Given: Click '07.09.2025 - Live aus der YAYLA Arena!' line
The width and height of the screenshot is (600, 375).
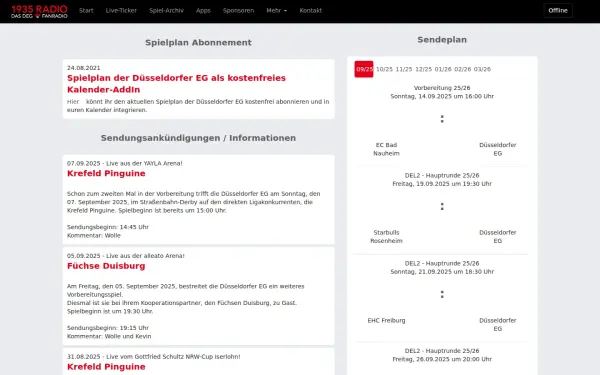Looking at the screenshot, I should click(125, 163).
